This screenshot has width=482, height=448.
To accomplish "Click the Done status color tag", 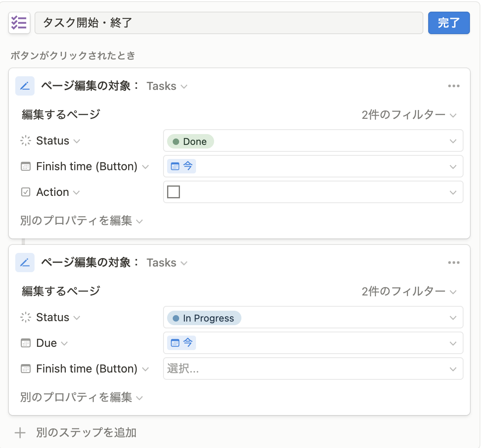I will pos(190,141).
